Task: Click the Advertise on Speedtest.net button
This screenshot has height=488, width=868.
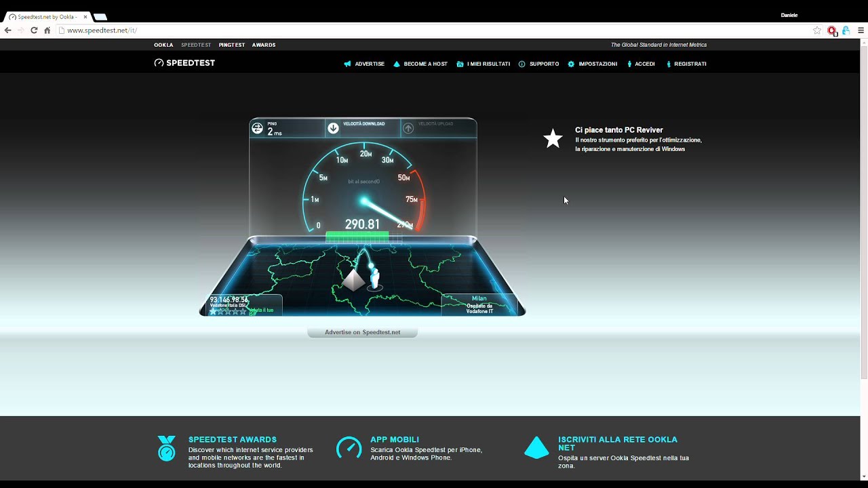Action: point(363,332)
